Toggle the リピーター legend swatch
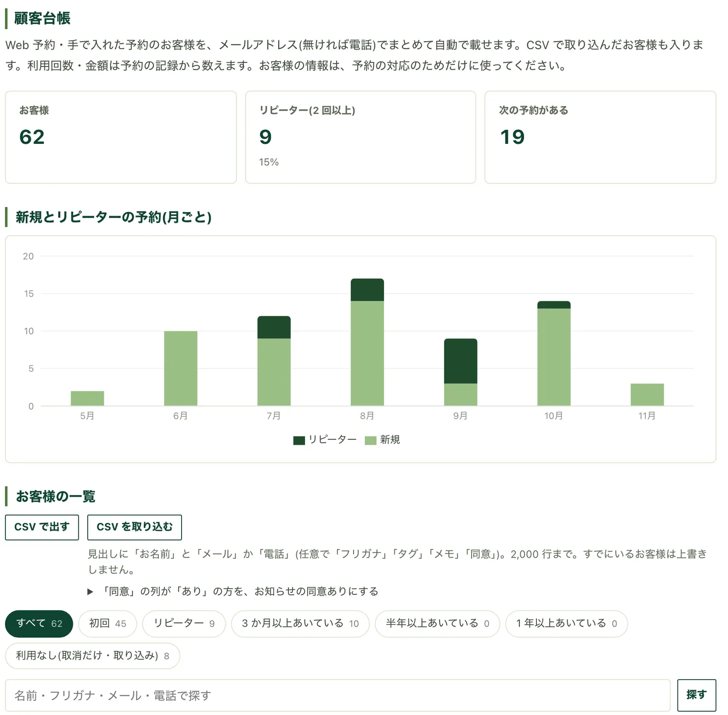This screenshot has width=728, height=715. tap(299, 440)
